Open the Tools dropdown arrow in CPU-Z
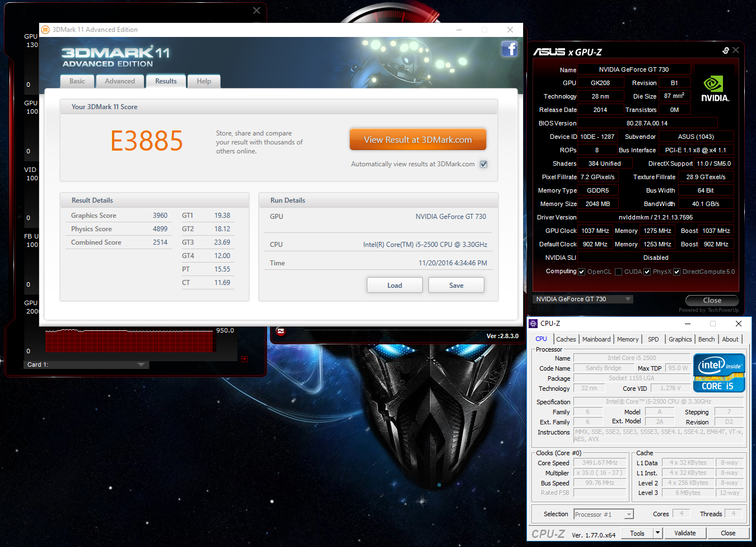Viewport: 756px width, 547px height. (658, 533)
